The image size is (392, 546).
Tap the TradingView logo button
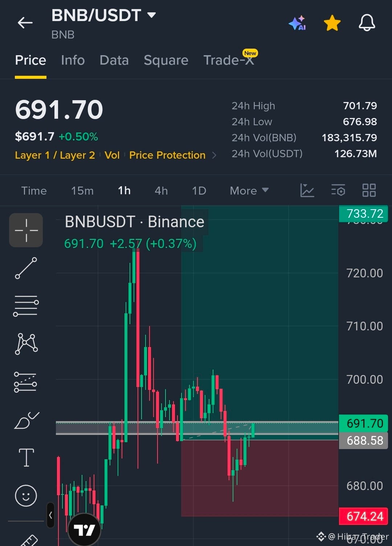84,530
